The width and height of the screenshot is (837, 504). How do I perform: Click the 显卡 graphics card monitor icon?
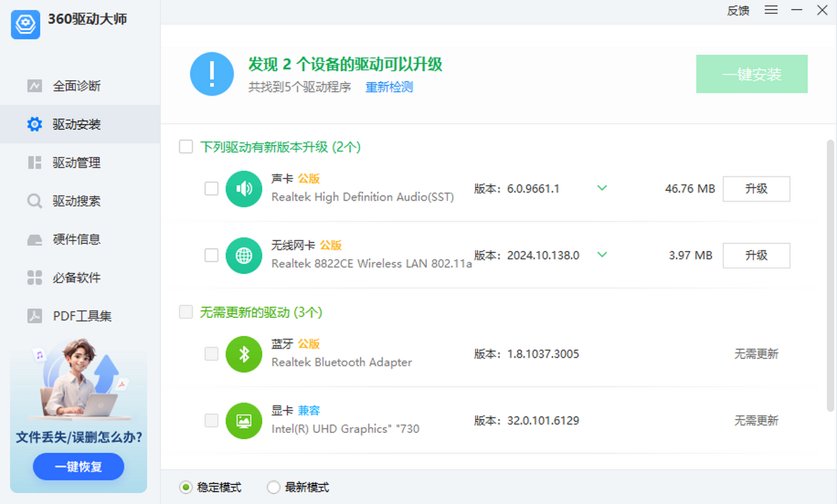coord(243,420)
